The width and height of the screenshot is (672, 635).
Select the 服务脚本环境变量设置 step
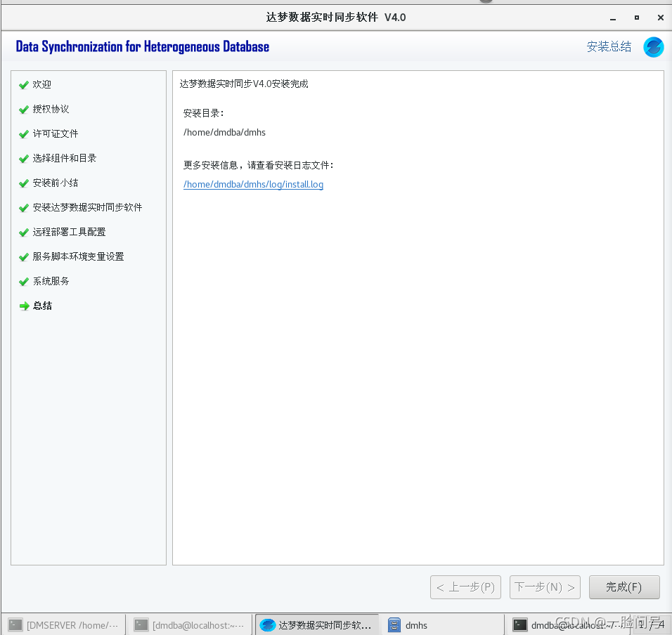click(79, 256)
